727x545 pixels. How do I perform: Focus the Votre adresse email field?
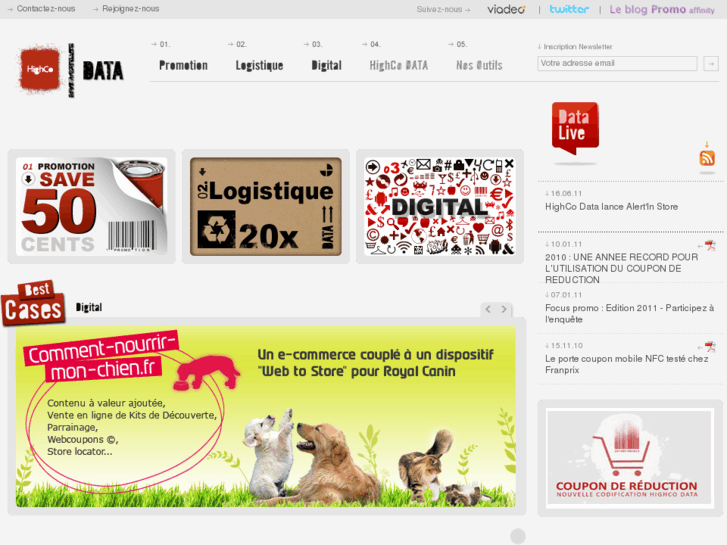(x=617, y=64)
